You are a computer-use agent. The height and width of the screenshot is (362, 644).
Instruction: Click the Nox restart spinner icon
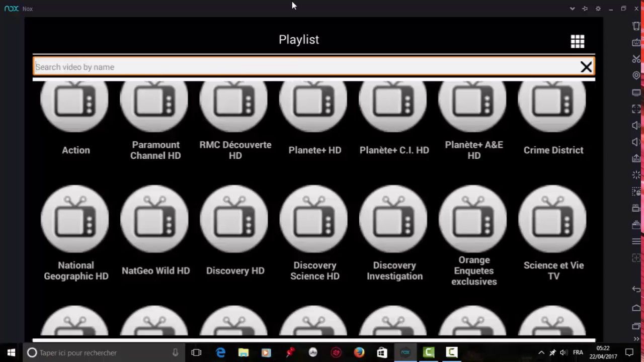coord(636,175)
